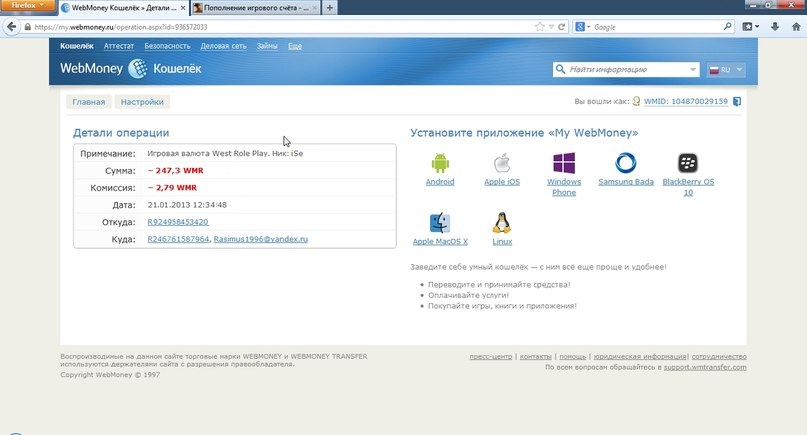Close the Пополнение игрового счёта tab
The height and width of the screenshot is (435, 807).
point(315,8)
